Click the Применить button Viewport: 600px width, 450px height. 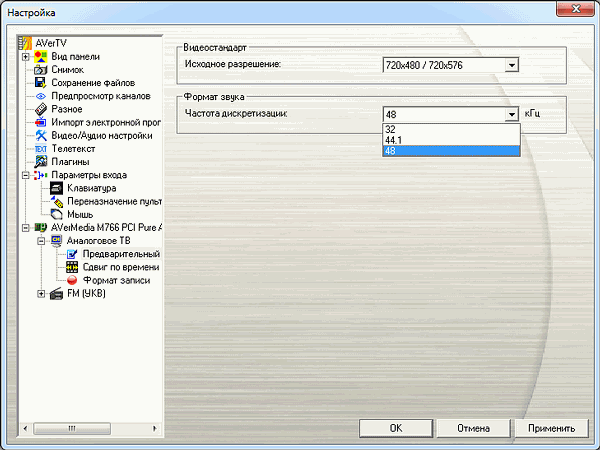coord(551,428)
